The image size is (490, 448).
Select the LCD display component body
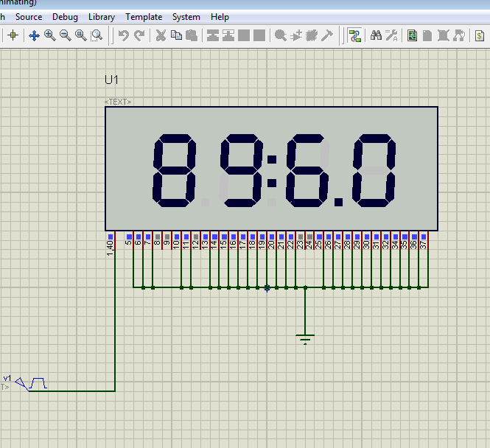(x=271, y=169)
